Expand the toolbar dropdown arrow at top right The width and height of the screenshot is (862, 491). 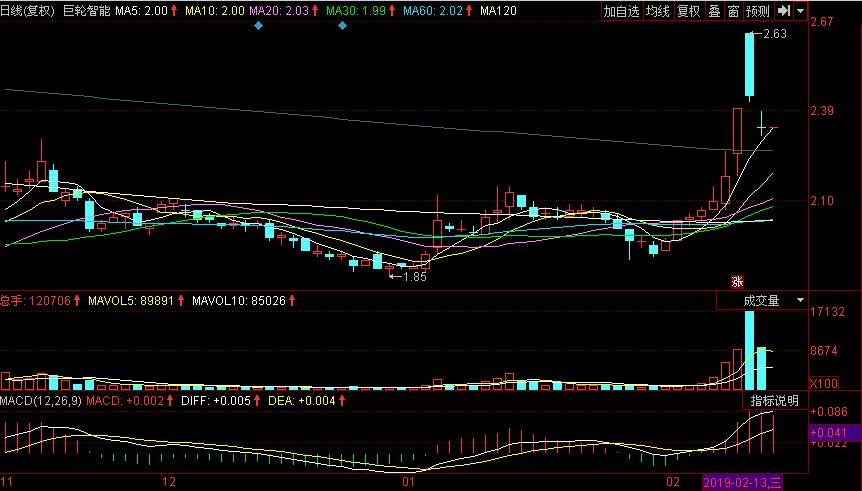(800, 11)
